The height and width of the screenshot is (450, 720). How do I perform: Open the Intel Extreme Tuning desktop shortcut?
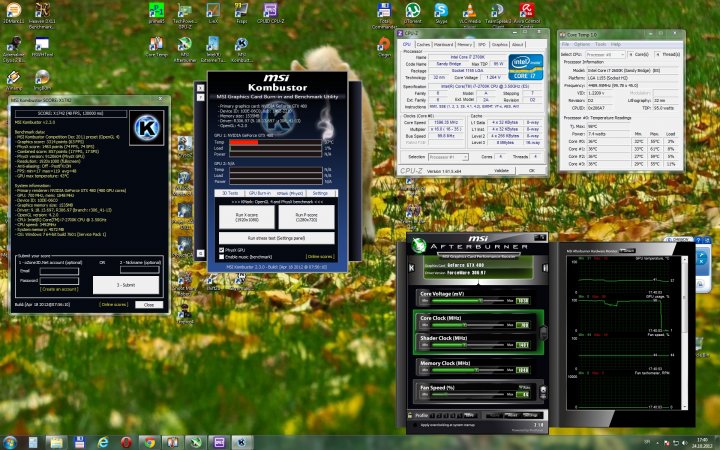click(x=213, y=50)
